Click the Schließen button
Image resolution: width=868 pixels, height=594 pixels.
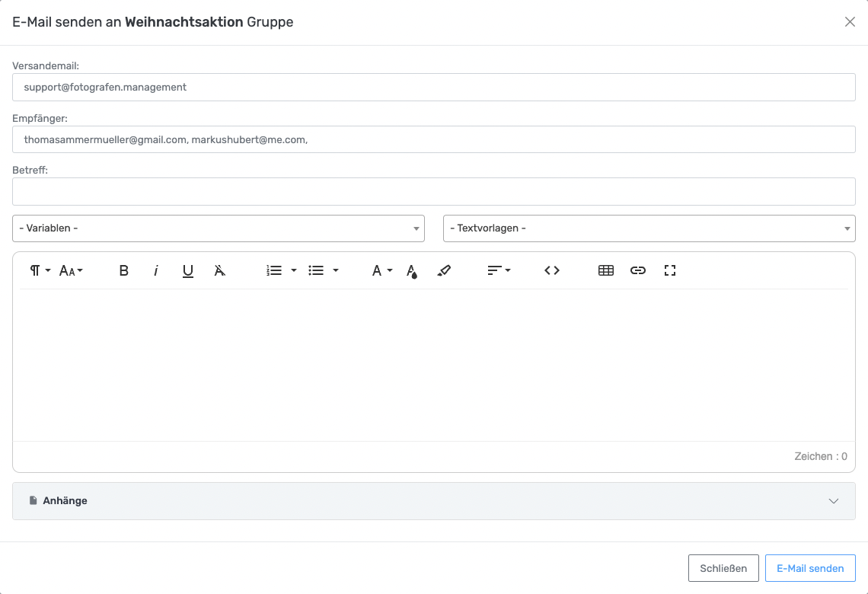[x=723, y=568]
